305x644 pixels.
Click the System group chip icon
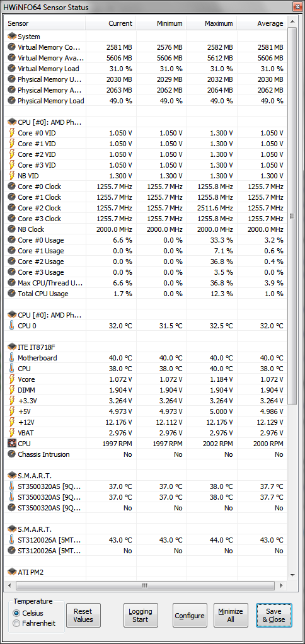tap(11, 37)
